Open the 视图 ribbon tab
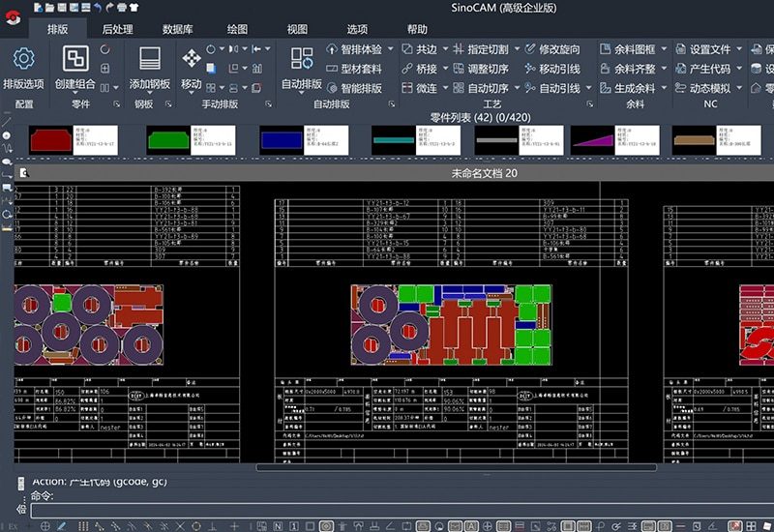Viewport: 774px width, 532px height. click(x=297, y=29)
